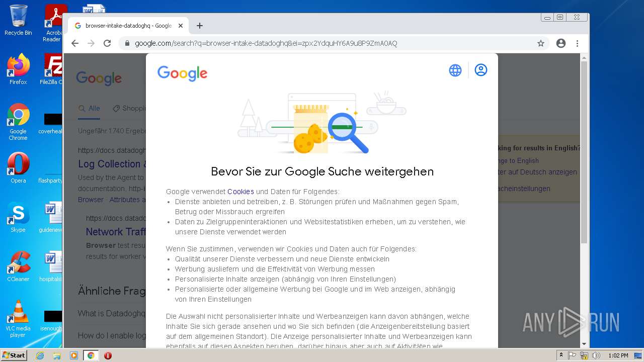
Task: Click weiter auf Deutsch anzeigen link
Action: [537, 172]
